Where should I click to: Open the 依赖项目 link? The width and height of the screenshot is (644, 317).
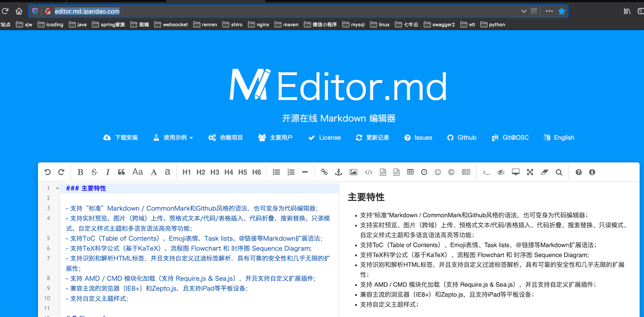(x=226, y=137)
